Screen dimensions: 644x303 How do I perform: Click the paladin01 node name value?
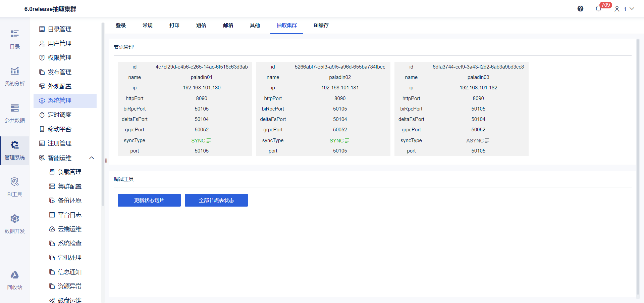pyautogui.click(x=202, y=77)
